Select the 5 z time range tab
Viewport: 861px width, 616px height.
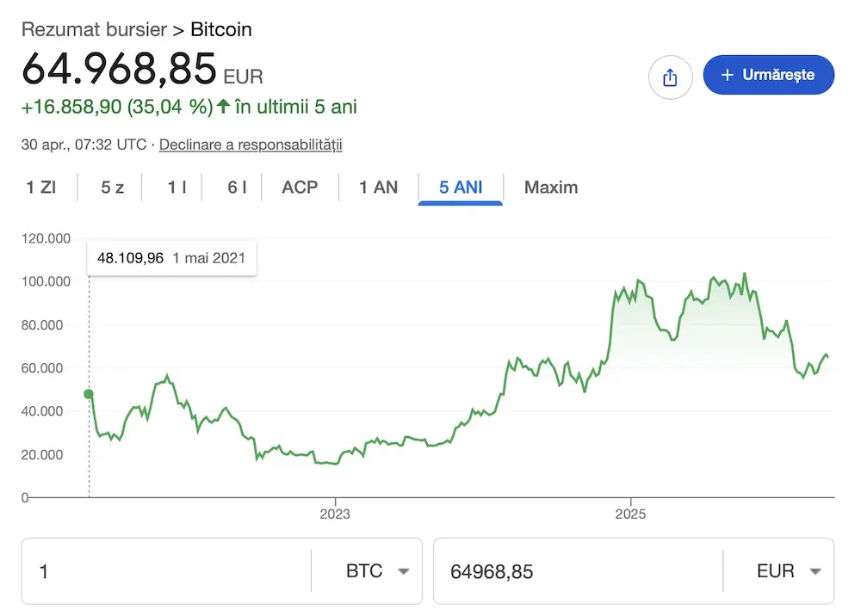(112, 187)
